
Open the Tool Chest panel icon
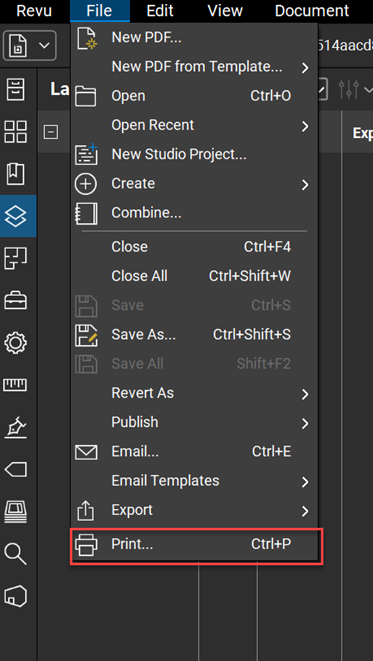click(16, 301)
